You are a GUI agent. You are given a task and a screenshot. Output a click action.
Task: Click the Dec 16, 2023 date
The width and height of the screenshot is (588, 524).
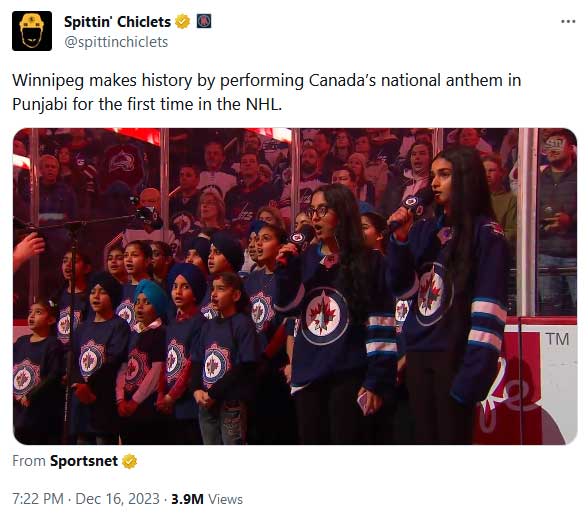coord(118,499)
